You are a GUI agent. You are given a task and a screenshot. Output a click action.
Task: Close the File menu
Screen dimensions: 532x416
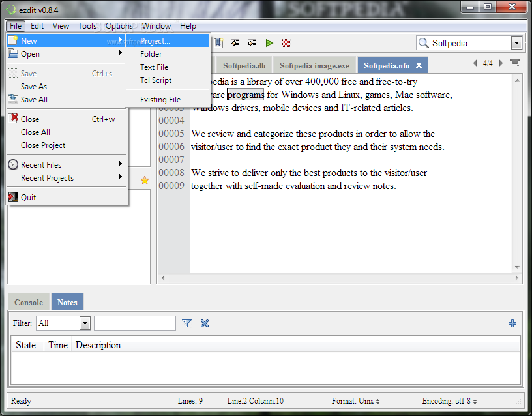click(x=16, y=26)
